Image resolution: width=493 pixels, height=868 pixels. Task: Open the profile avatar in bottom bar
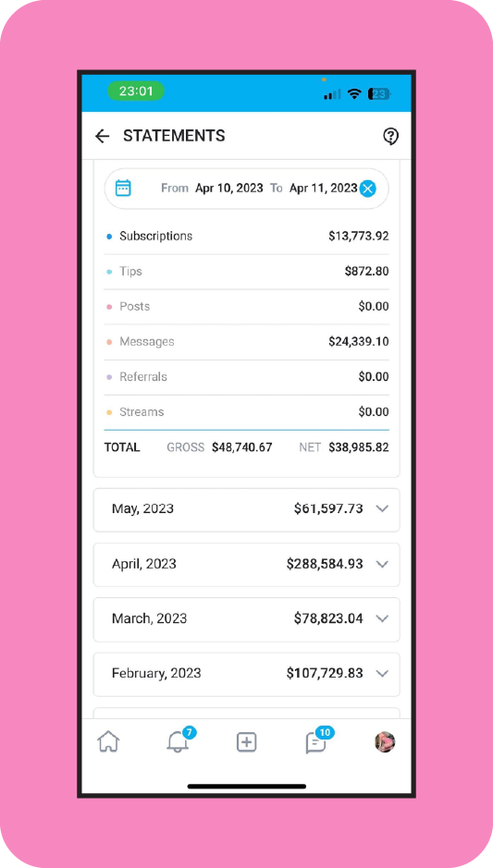point(385,741)
